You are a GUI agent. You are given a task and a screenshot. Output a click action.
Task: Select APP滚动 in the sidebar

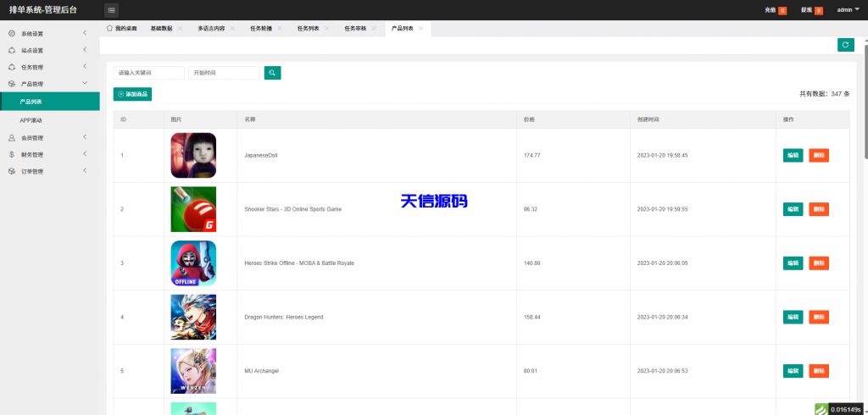31,120
